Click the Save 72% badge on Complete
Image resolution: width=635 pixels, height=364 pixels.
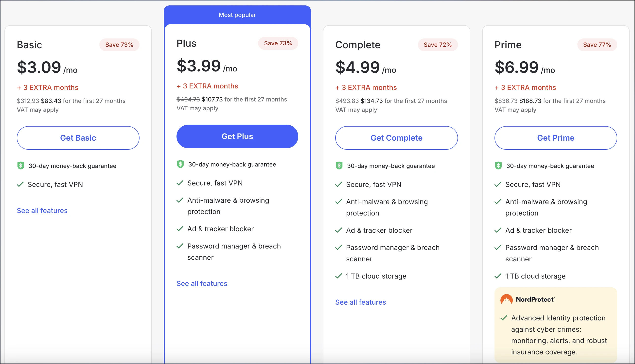tap(438, 45)
